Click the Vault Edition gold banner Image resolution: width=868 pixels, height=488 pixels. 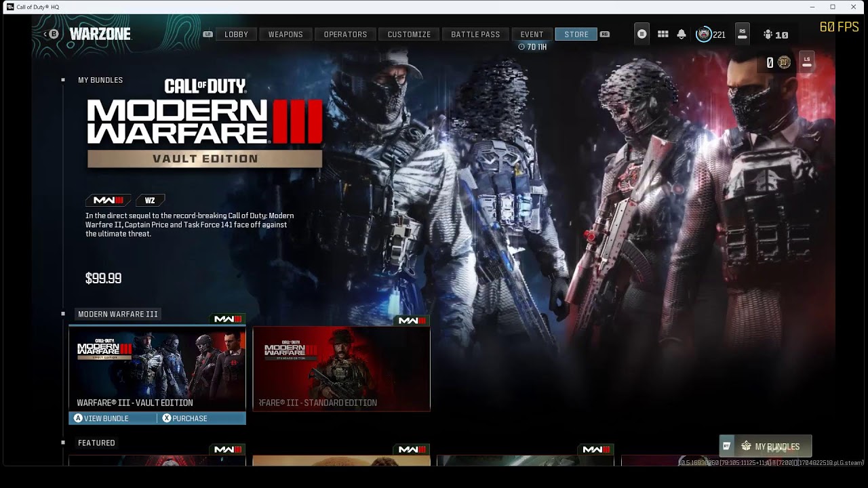point(205,159)
